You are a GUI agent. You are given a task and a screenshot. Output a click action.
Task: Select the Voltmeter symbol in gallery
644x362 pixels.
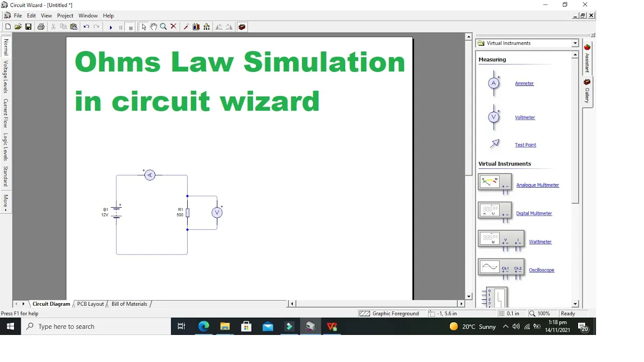click(x=494, y=118)
